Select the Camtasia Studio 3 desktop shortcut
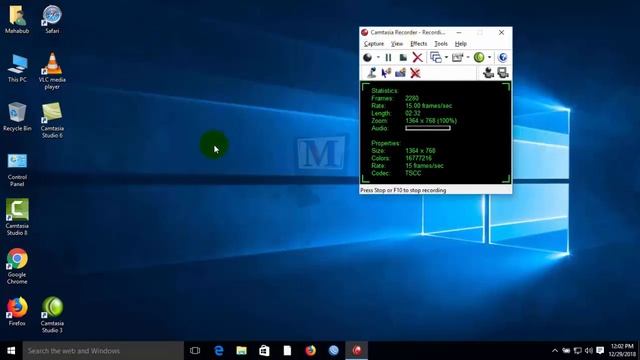 coord(52,315)
